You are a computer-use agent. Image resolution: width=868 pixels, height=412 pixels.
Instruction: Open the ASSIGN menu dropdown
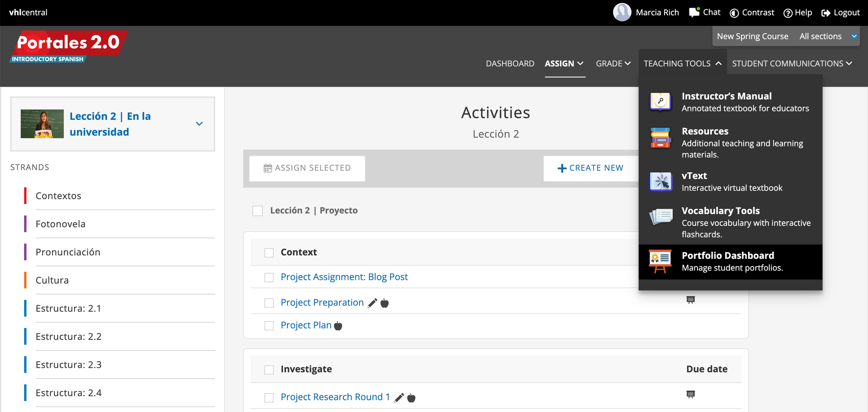[x=564, y=64]
